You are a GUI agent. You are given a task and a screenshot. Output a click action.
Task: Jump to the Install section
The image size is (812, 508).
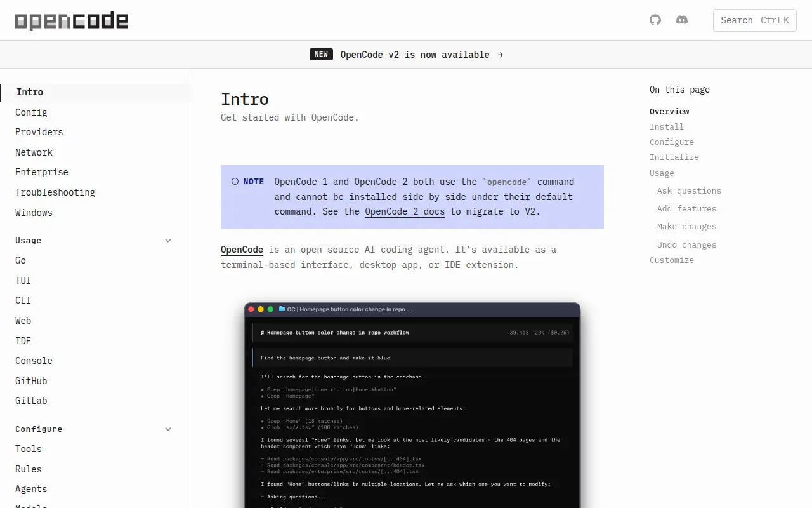coord(667,126)
